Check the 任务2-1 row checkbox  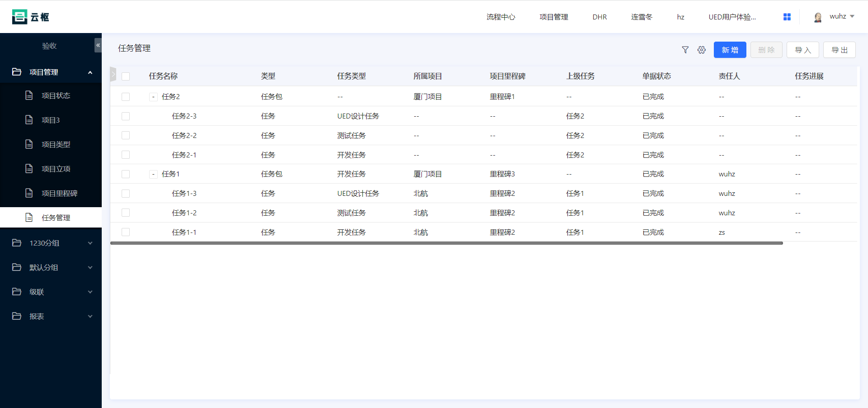[x=126, y=155]
